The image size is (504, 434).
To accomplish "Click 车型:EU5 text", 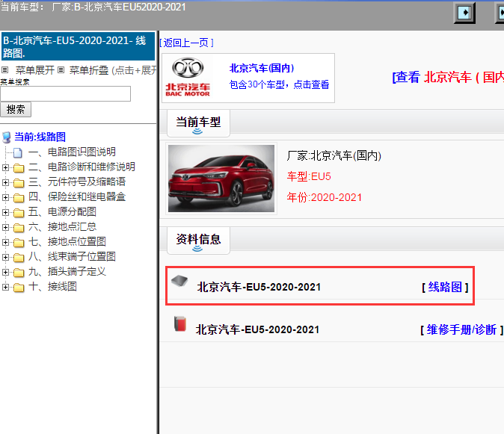I will pos(309,176).
